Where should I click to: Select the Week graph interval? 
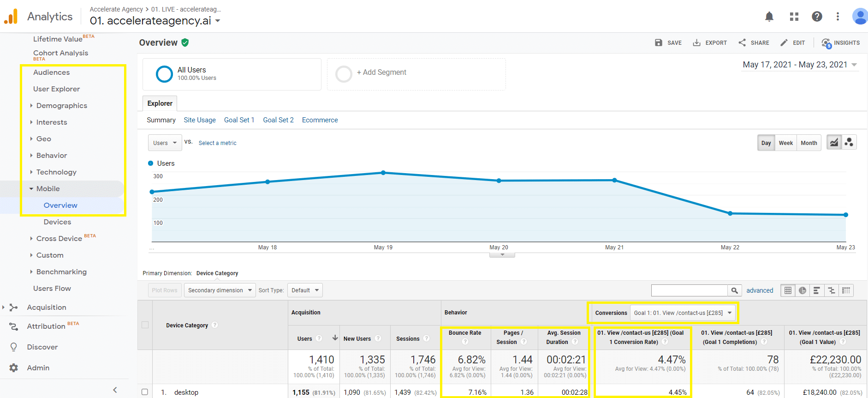[785, 143]
